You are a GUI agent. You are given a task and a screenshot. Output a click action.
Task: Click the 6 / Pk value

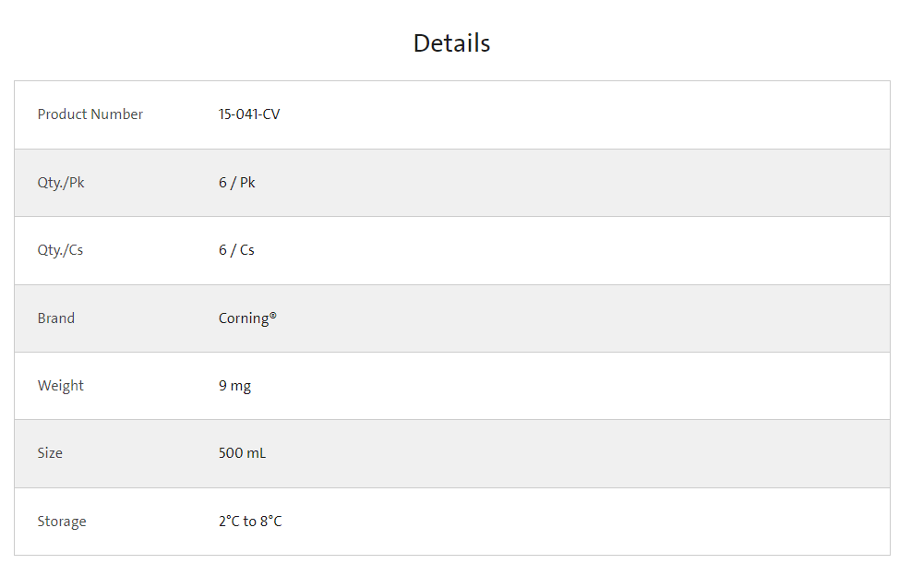(237, 183)
